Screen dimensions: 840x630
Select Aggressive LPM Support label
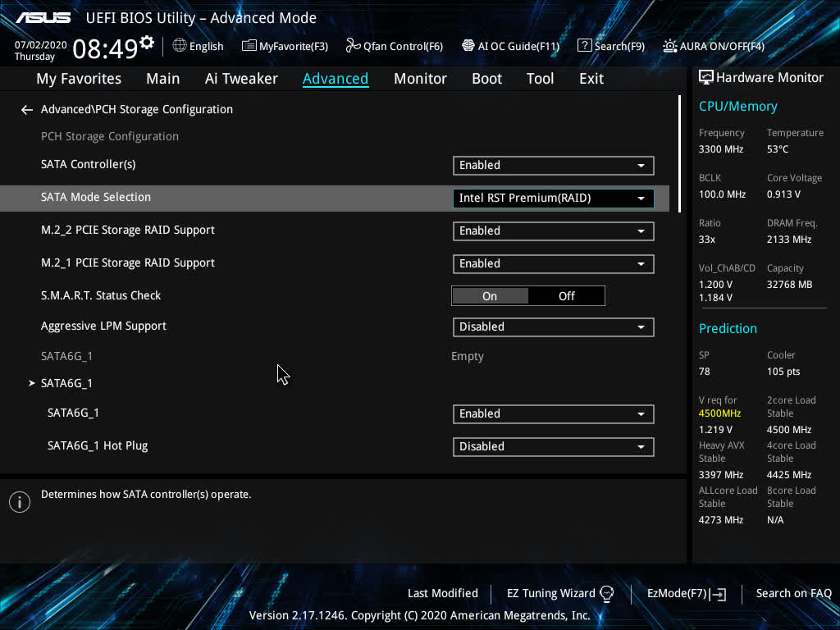103,326
